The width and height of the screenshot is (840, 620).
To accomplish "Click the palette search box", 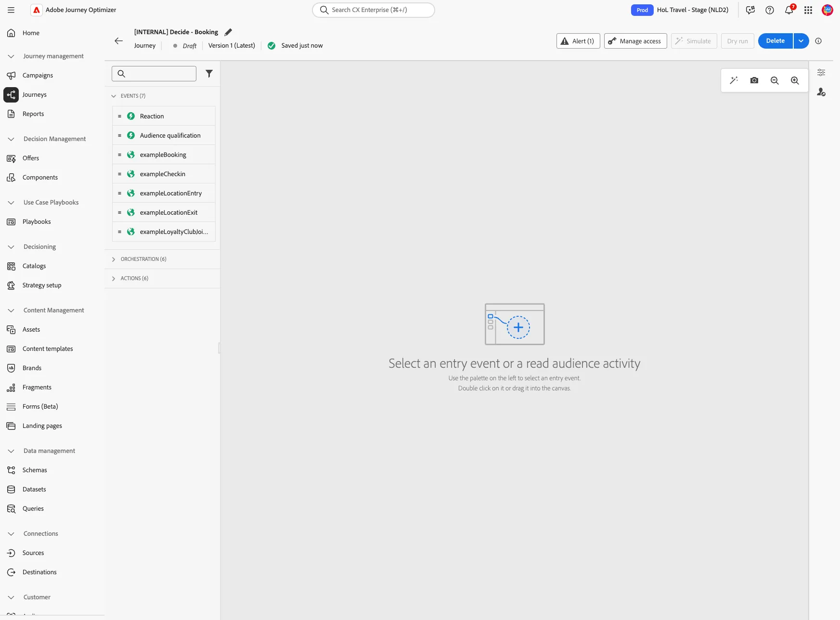I will [154, 74].
